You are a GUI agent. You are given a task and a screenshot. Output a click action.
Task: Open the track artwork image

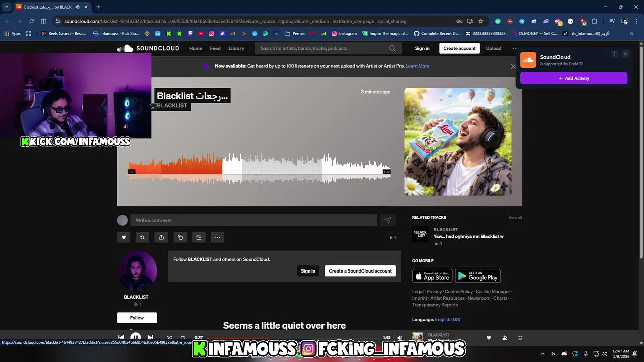(x=458, y=142)
